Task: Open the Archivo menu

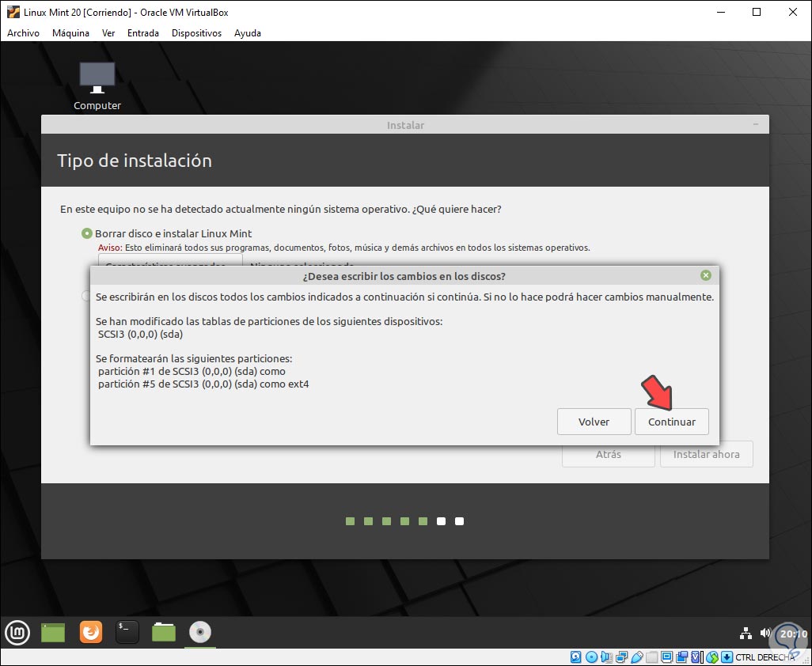Action: (x=23, y=33)
